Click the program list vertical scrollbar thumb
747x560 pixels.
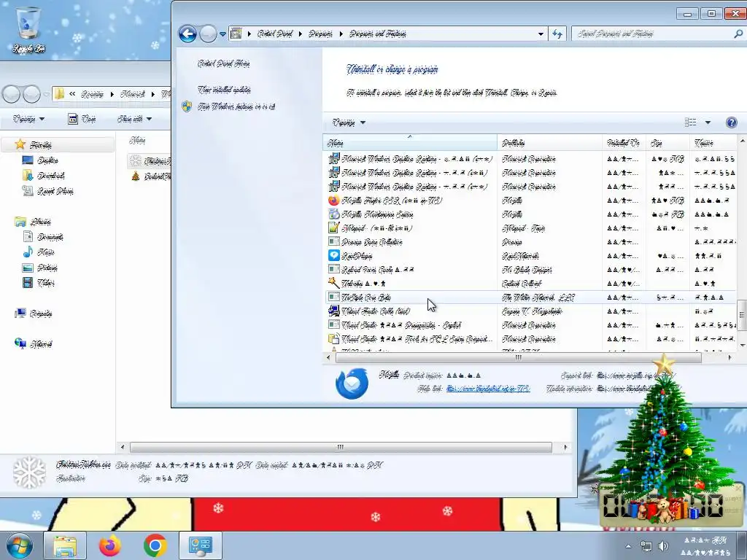[742, 315]
